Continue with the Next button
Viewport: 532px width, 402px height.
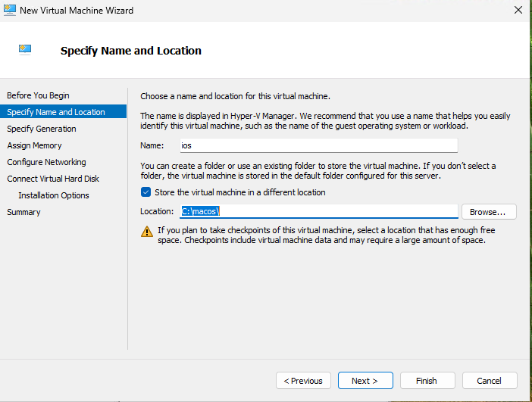[365, 381]
